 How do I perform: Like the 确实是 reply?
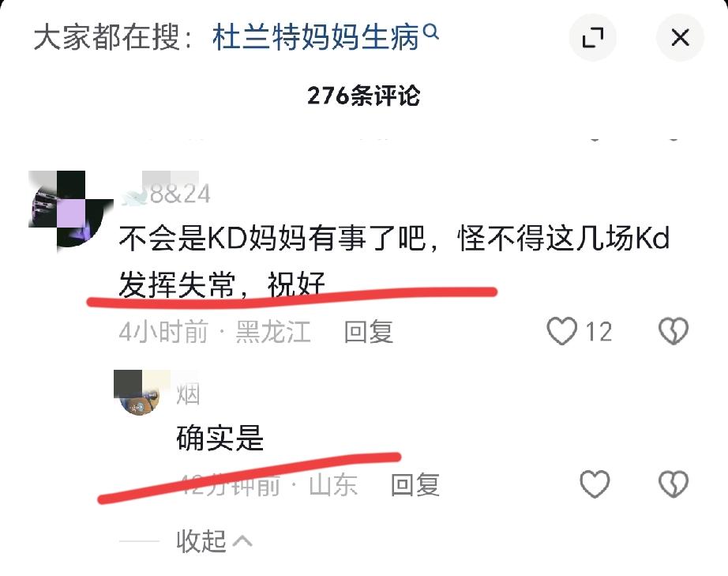(595, 484)
